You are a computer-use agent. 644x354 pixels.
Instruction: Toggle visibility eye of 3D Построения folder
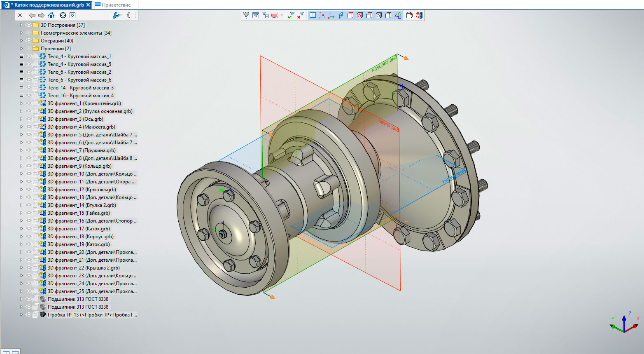pos(28,25)
